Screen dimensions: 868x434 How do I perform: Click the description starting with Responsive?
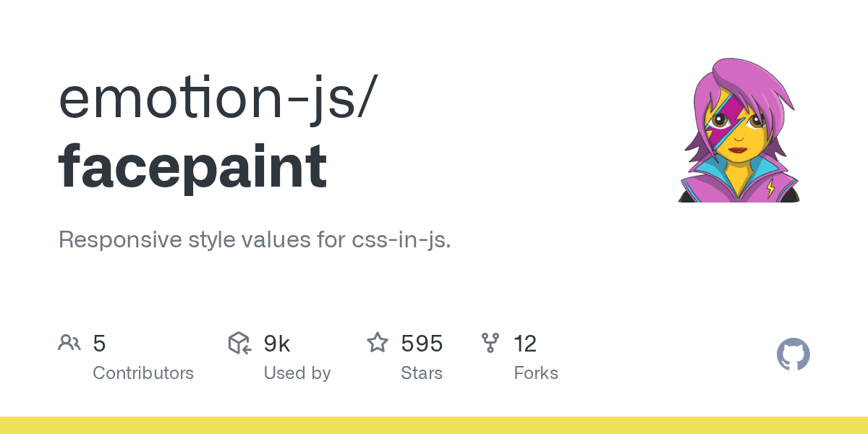click(x=255, y=240)
